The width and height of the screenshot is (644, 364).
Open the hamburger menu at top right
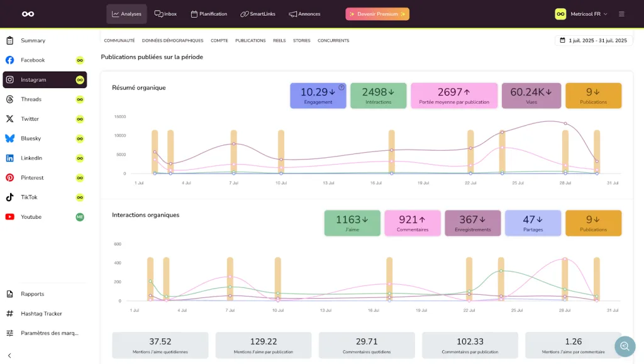(621, 13)
